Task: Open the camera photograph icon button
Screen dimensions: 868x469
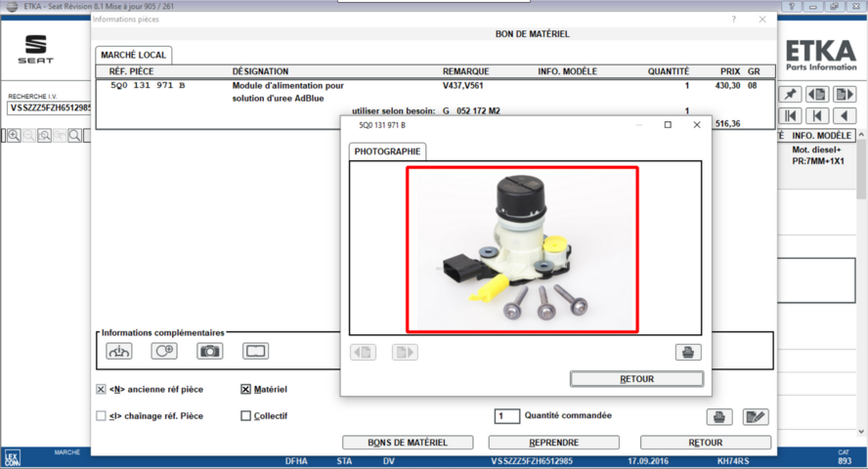Action: pyautogui.click(x=210, y=351)
